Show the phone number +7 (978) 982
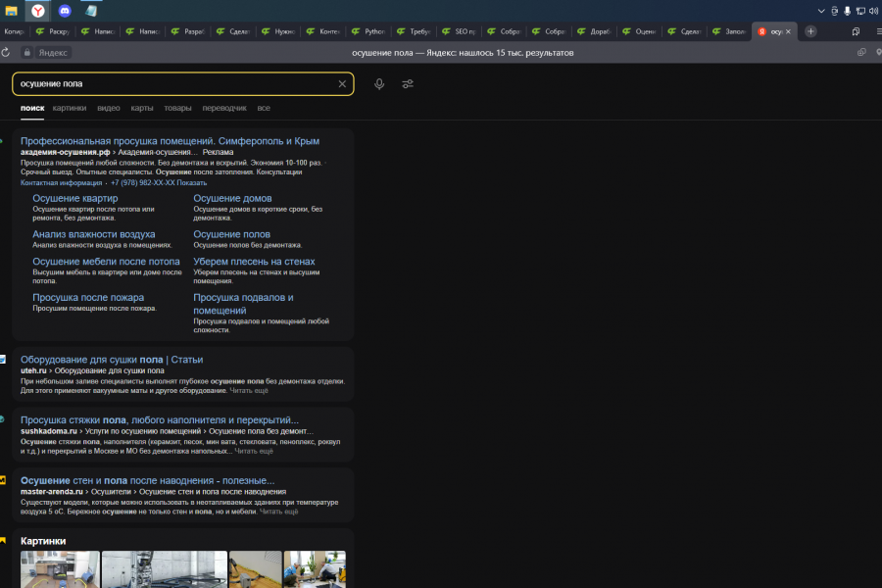This screenshot has width=882, height=588. 159,183
